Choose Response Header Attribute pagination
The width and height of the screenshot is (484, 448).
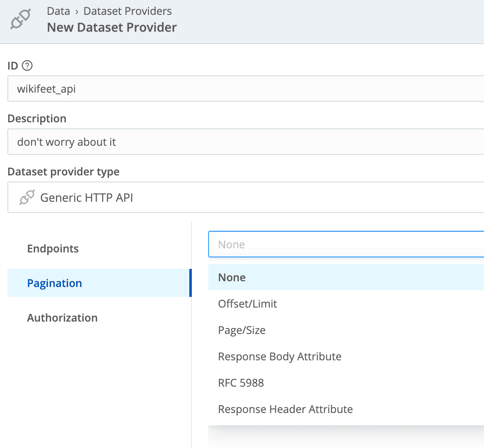point(285,409)
